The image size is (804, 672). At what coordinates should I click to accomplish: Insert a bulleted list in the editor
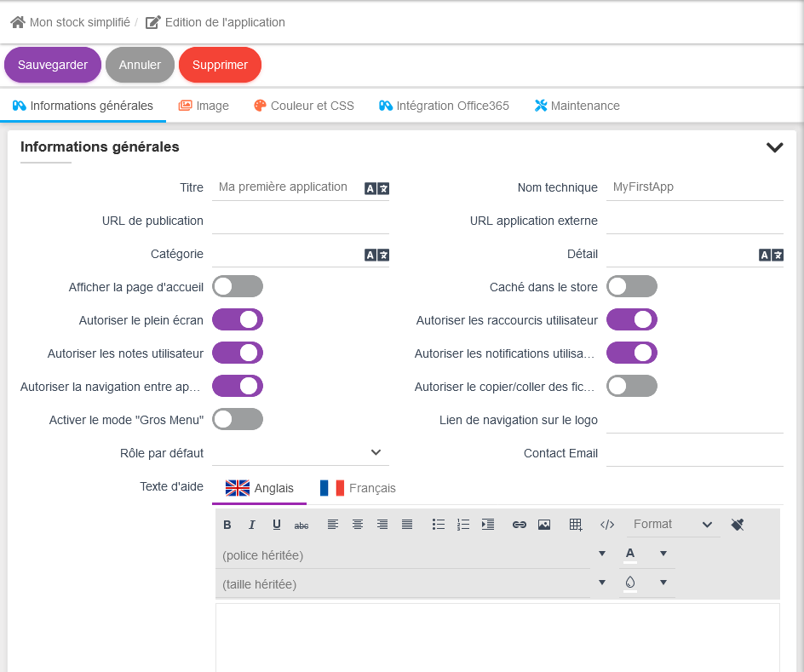pos(439,525)
